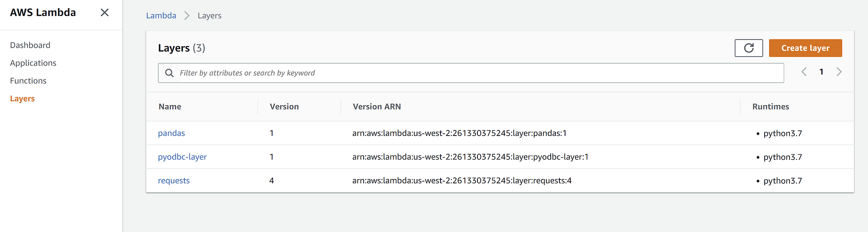Go to the previous page arrow
The height and width of the screenshot is (232, 868).
click(x=804, y=72)
